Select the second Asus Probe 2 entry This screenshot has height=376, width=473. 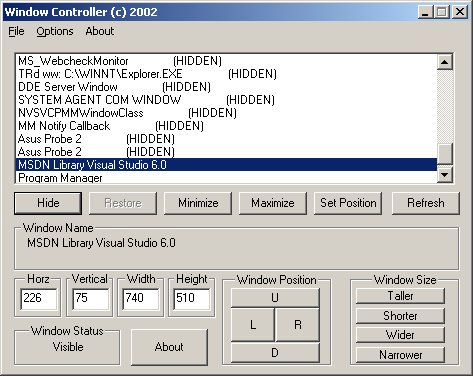click(226, 152)
